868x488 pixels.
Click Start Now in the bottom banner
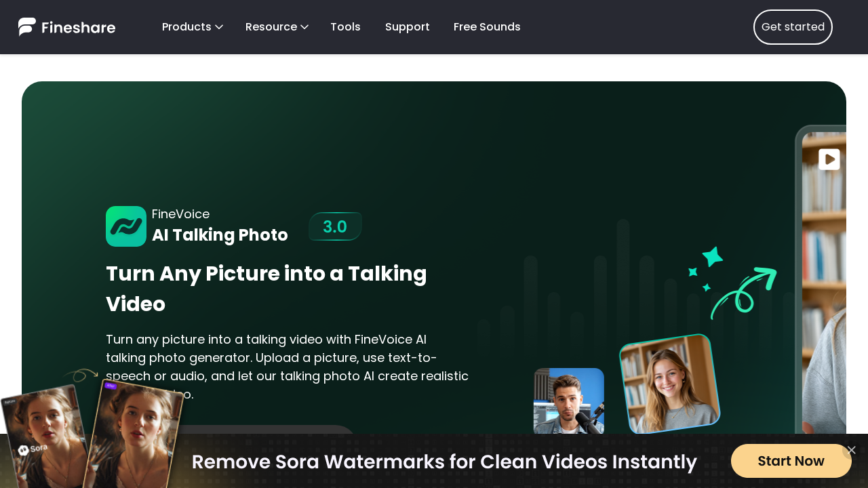(x=791, y=461)
